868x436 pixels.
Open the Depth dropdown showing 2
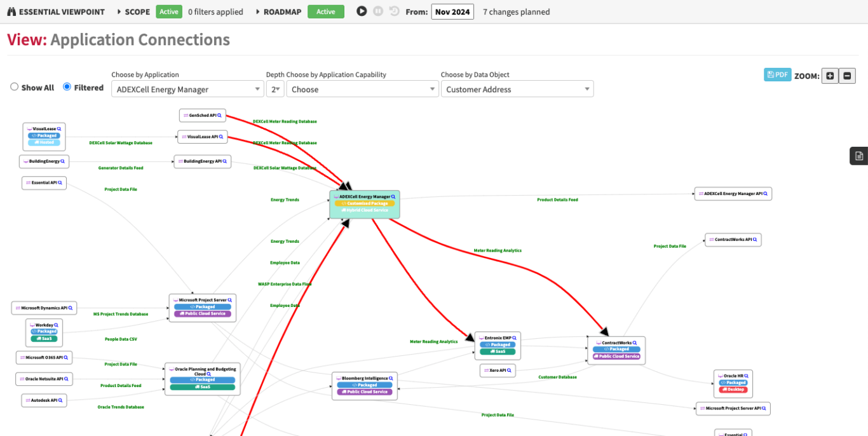point(275,89)
